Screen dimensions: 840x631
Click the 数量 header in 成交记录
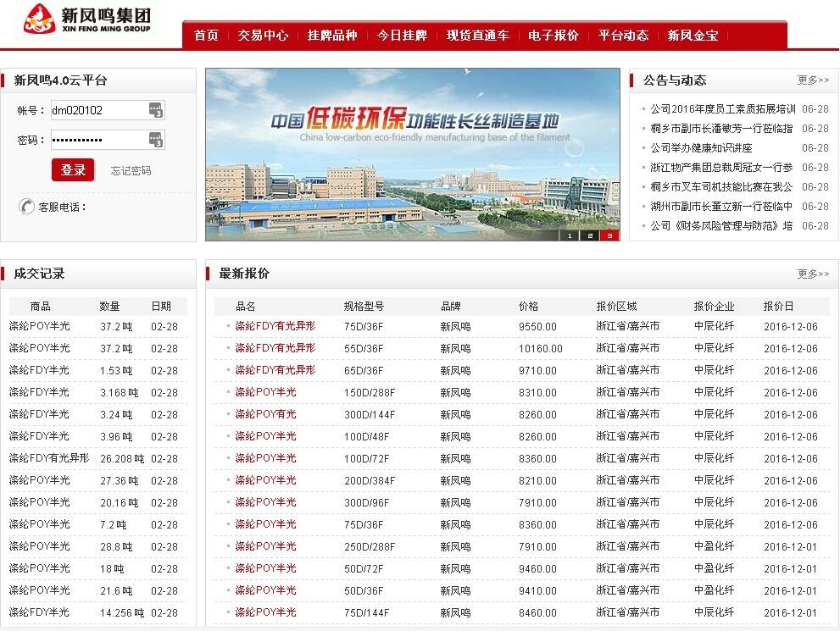[109, 306]
